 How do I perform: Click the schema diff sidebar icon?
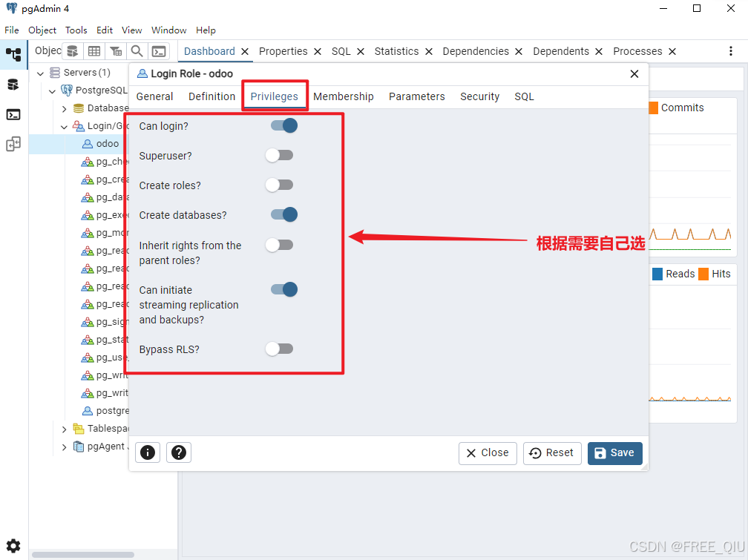[13, 144]
